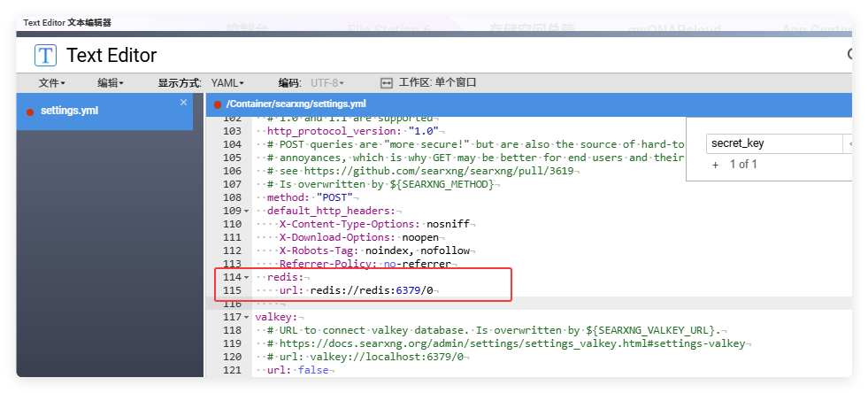
Task: Open the UTF-8 encoding dropdown
Action: pos(327,83)
